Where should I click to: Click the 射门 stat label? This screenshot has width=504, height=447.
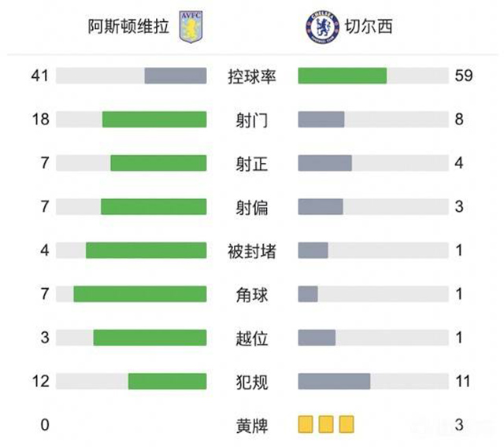point(252,120)
